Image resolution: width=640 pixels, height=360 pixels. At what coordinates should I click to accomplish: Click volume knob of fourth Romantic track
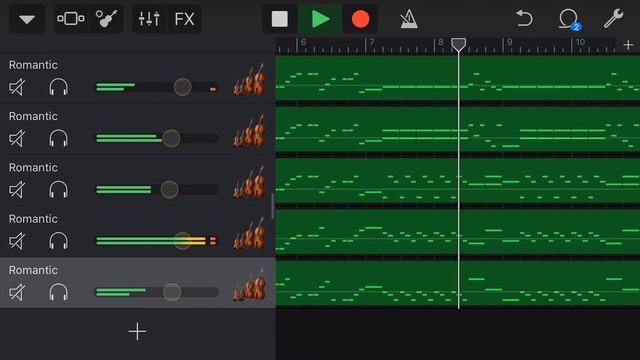click(x=182, y=241)
